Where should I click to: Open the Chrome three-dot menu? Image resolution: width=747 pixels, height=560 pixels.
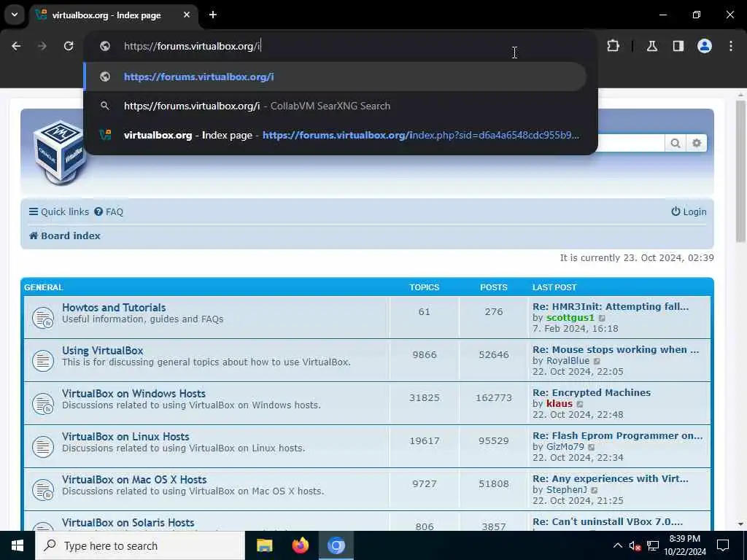(731, 46)
